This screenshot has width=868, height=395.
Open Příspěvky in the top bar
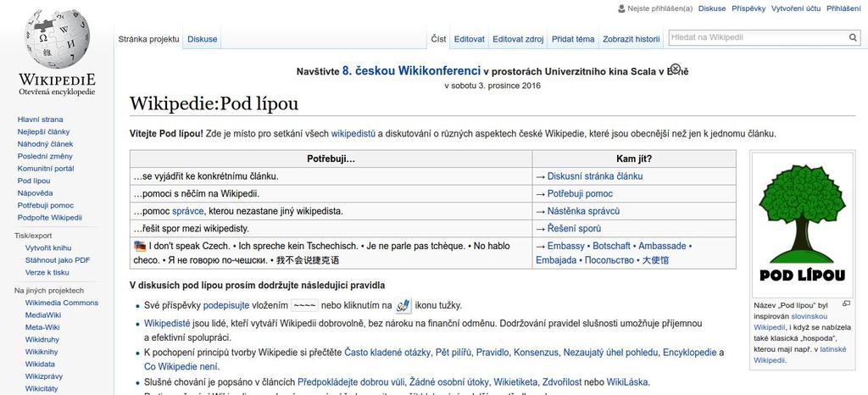pyautogui.click(x=748, y=8)
